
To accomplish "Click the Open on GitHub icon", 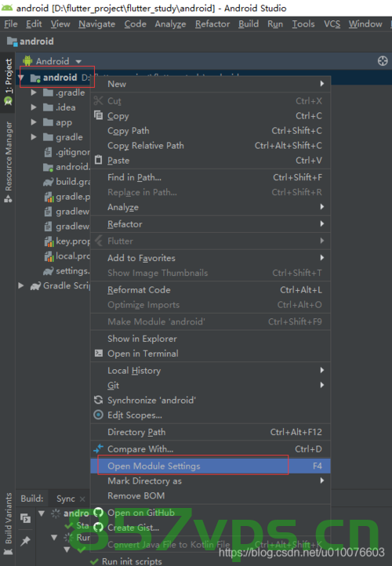I will coord(98,513).
